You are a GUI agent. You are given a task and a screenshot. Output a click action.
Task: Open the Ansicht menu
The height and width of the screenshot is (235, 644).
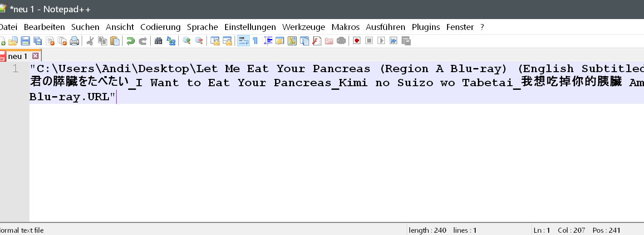click(120, 27)
